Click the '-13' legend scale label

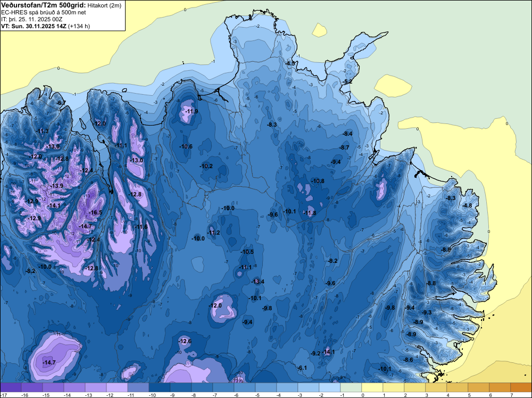coord(88,395)
